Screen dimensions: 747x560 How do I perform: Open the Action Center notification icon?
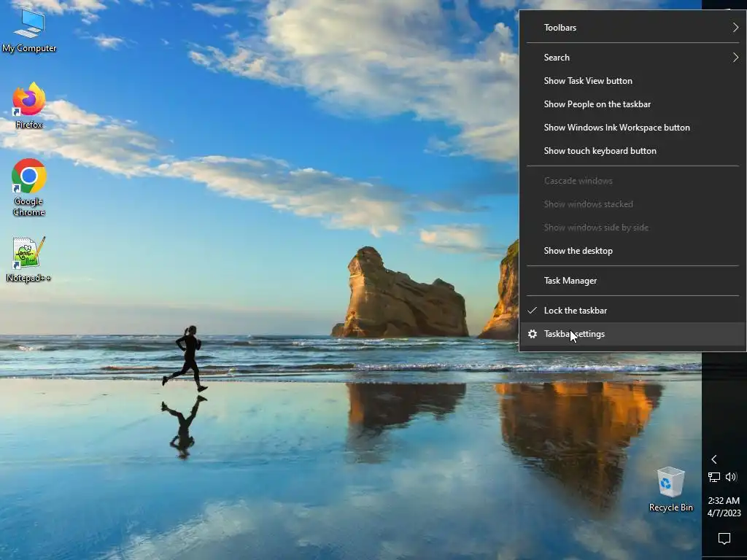[724, 538]
